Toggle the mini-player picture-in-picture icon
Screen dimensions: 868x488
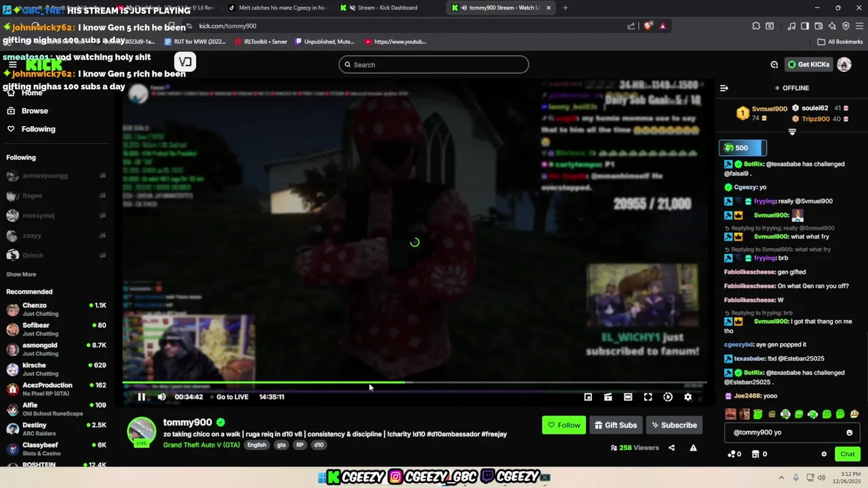click(588, 397)
